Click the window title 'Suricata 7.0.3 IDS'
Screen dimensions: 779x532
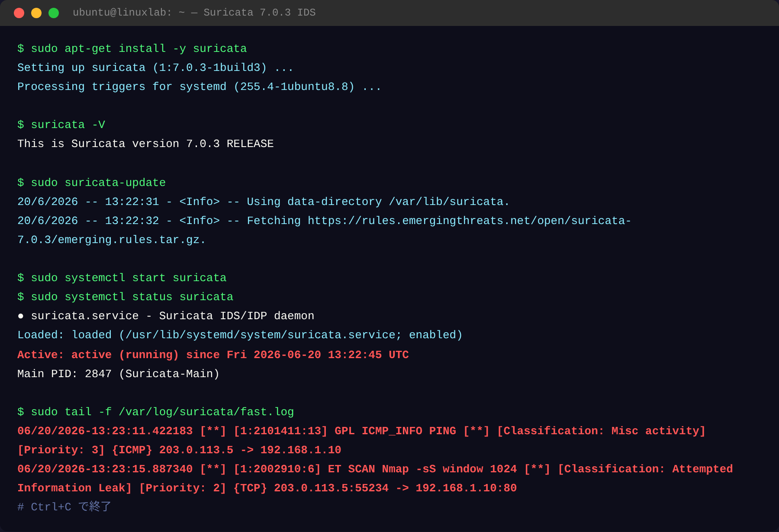coord(260,13)
